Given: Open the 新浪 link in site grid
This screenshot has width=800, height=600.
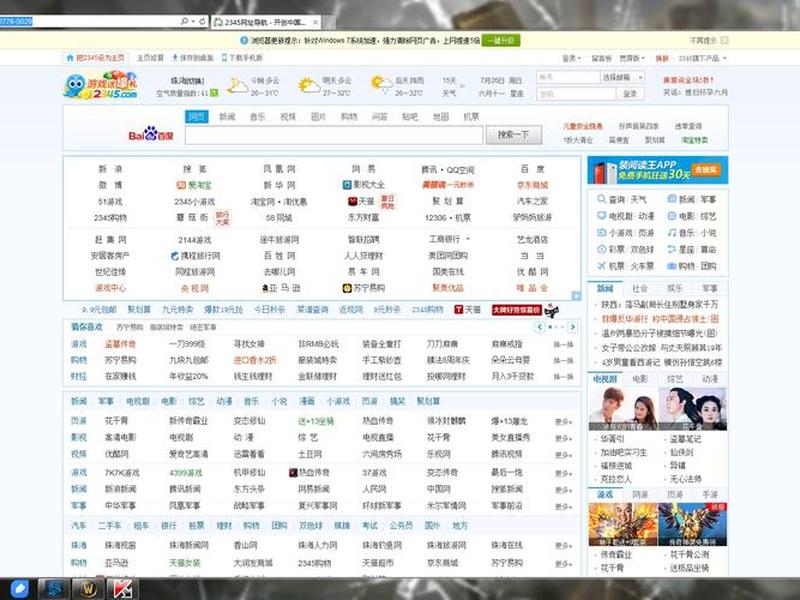Looking at the screenshot, I should 110,169.
